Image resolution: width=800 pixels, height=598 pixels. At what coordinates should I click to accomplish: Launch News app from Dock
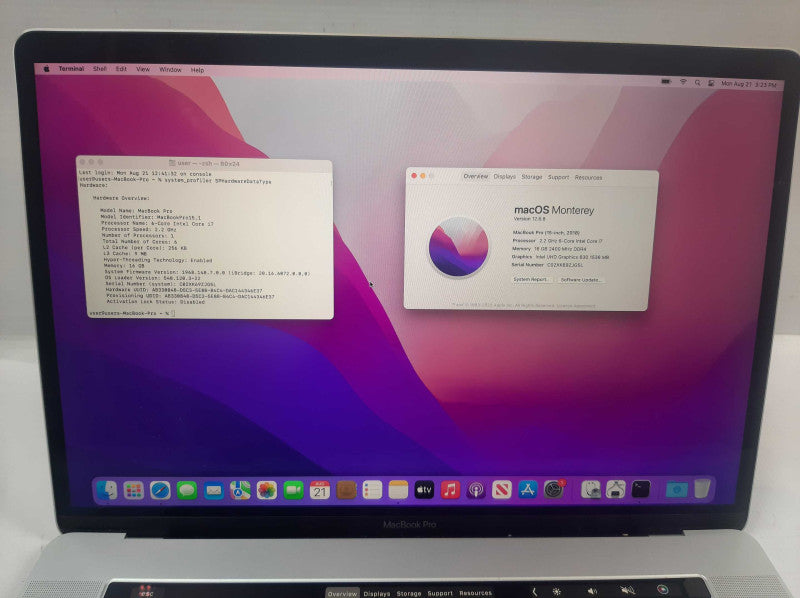tap(502, 490)
